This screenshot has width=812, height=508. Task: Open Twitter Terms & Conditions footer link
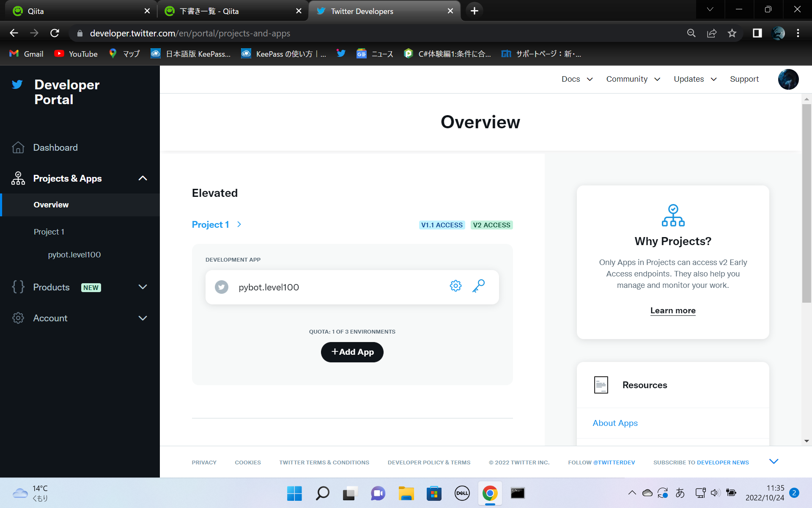coord(324,462)
